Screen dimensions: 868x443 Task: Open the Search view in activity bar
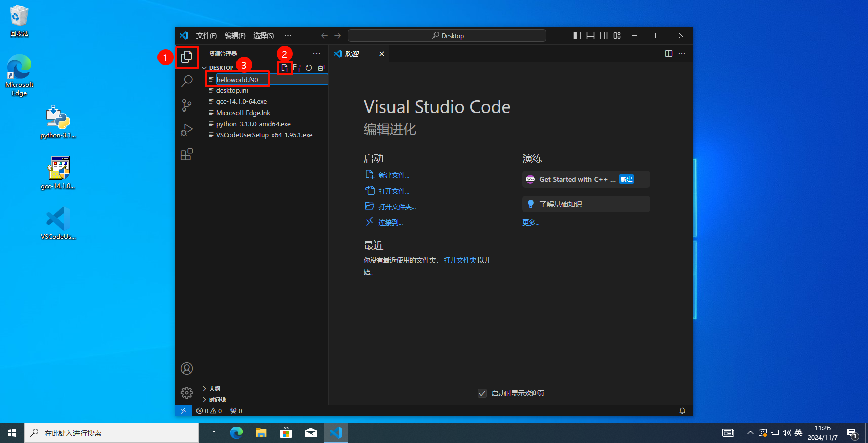187,81
